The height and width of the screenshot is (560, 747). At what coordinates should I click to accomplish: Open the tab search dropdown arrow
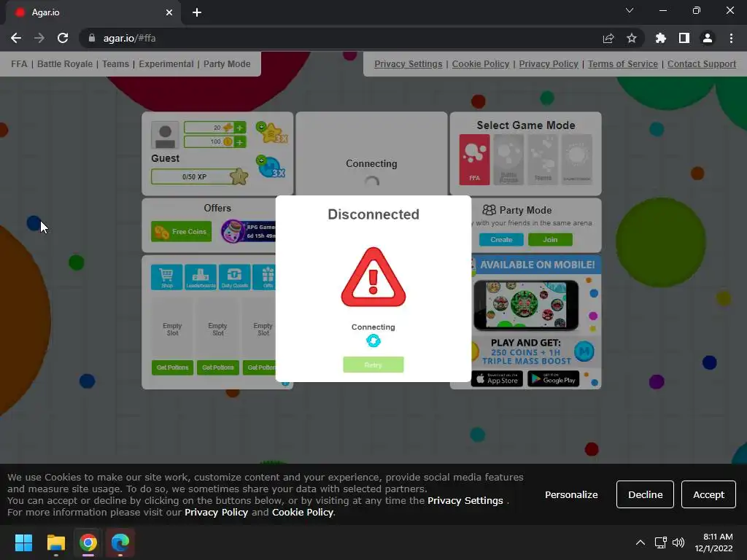(x=630, y=10)
